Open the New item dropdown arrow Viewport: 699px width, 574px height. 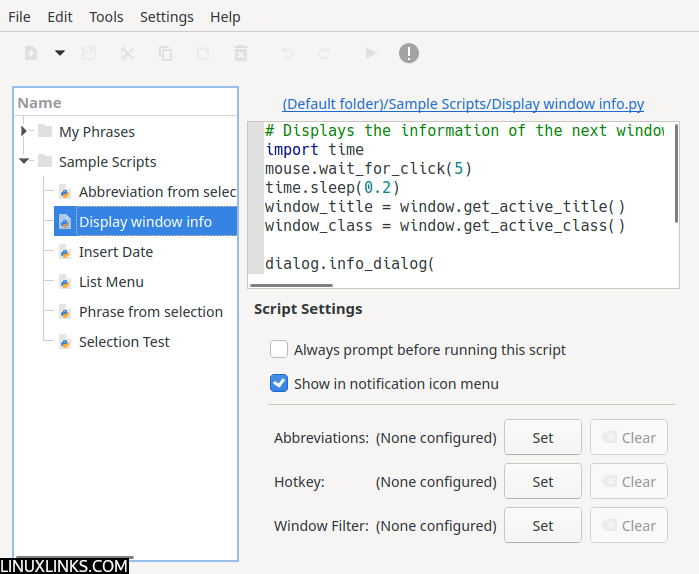pos(60,53)
